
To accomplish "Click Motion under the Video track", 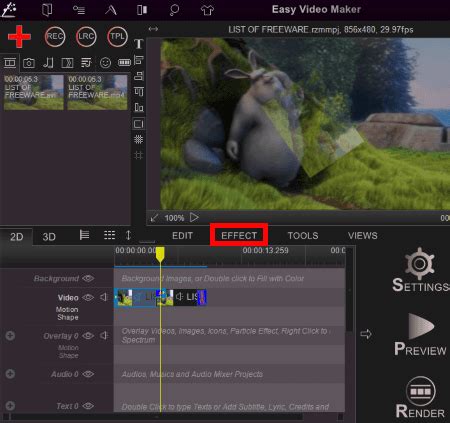I will coord(67,310).
